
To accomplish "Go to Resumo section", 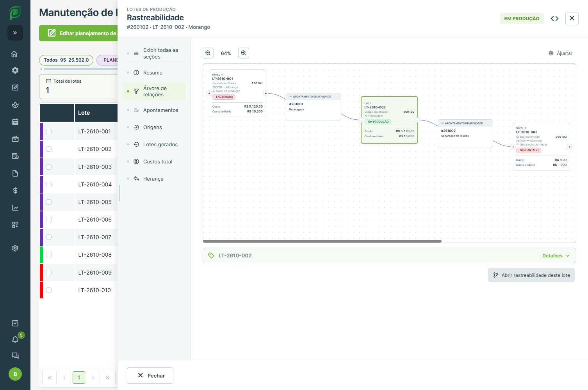I will [x=154, y=73].
